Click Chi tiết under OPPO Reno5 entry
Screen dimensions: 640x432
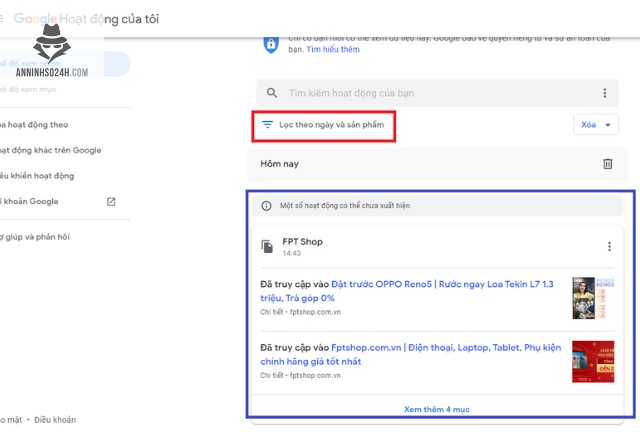coord(271,312)
